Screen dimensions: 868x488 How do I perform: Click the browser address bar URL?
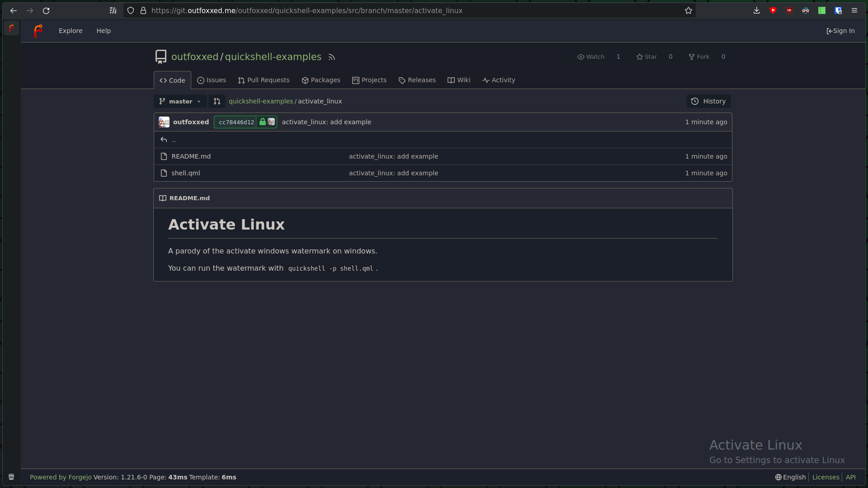307,10
